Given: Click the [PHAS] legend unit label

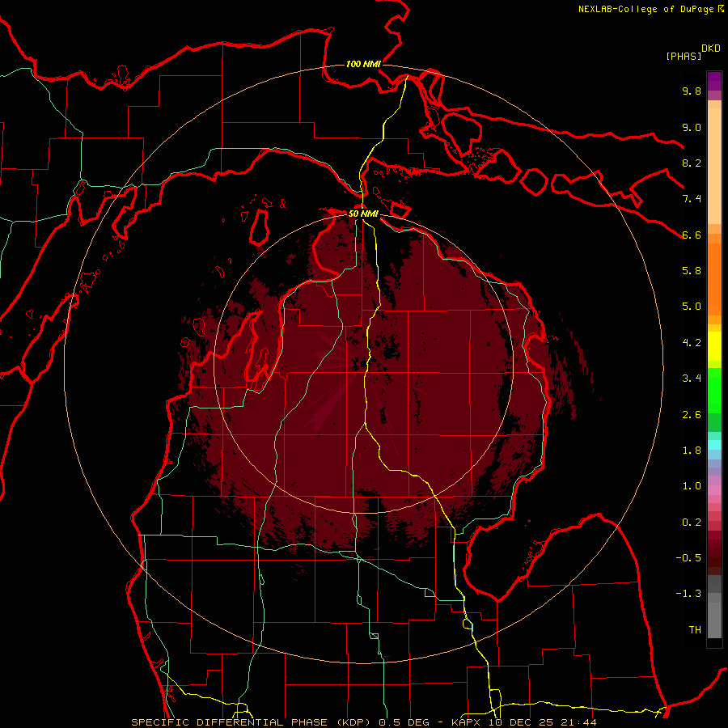Looking at the screenshot, I should coord(684,56).
